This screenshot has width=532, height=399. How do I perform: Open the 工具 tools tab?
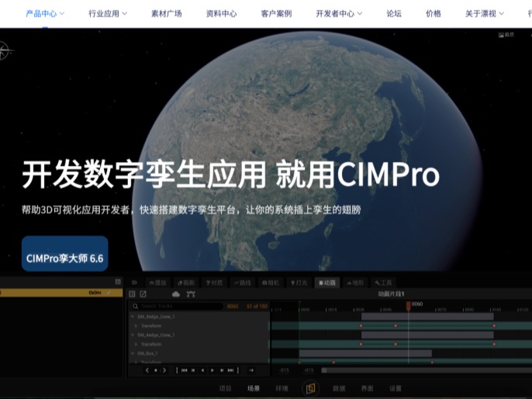click(383, 282)
